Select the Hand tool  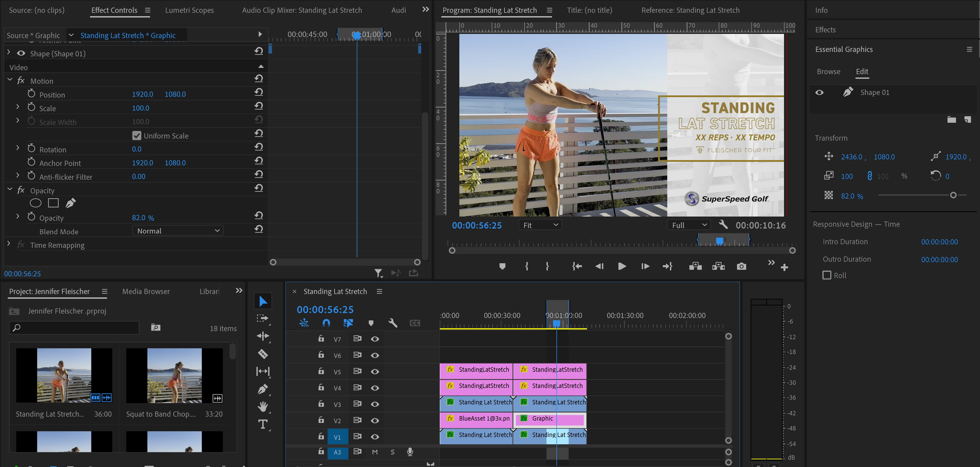[x=263, y=406]
